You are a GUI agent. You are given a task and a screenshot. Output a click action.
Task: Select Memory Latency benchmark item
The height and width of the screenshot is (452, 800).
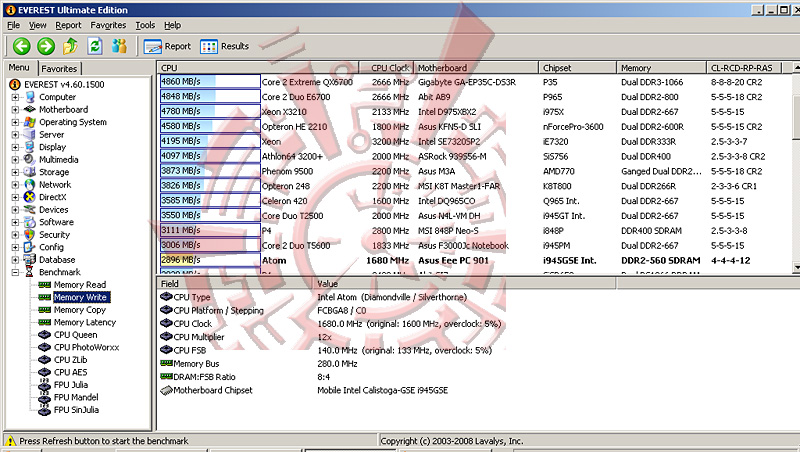(x=85, y=322)
